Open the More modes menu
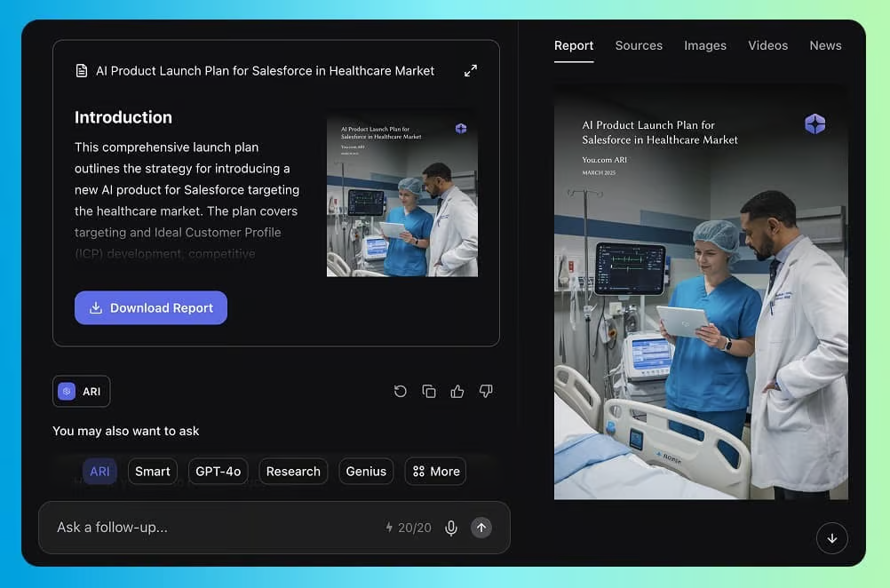This screenshot has height=588, width=890. (436, 472)
